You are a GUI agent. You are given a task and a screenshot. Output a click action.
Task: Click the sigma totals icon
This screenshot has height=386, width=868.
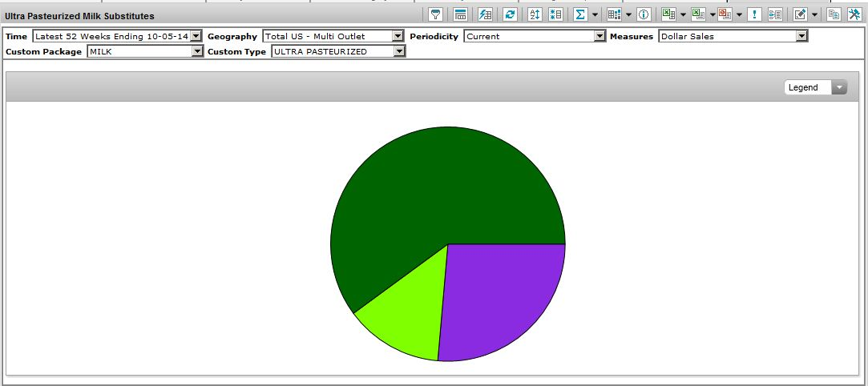coord(579,14)
